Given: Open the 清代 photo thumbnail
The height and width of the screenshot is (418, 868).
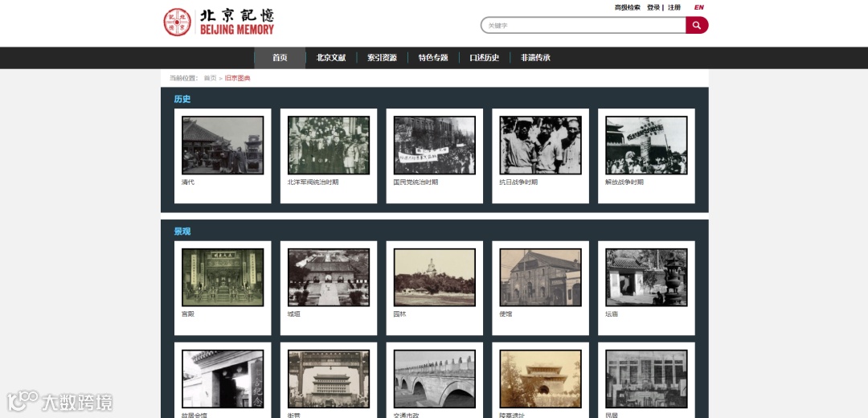Looking at the screenshot, I should (223, 145).
